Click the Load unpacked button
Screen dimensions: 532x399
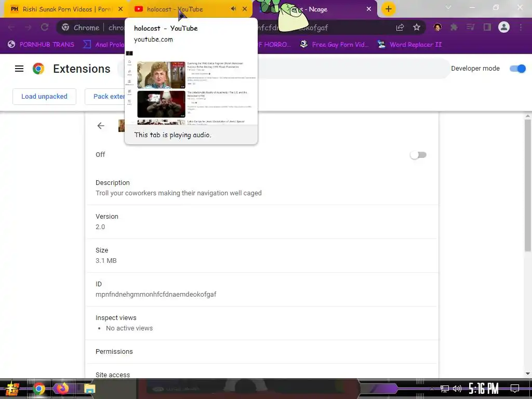click(x=45, y=97)
